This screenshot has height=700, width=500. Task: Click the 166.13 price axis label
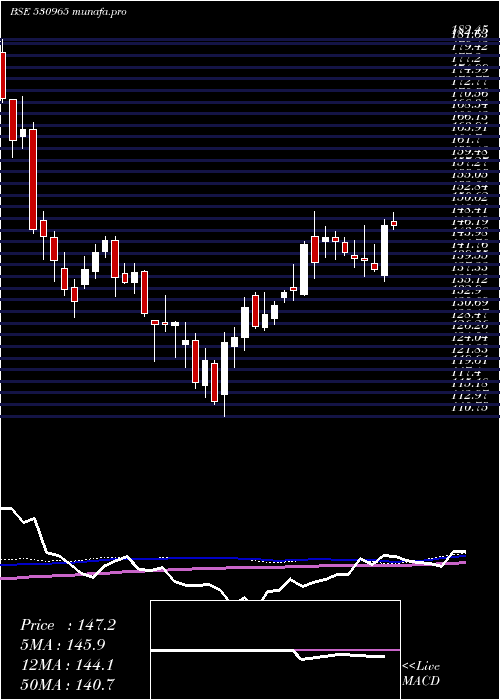pyautogui.click(x=469, y=117)
